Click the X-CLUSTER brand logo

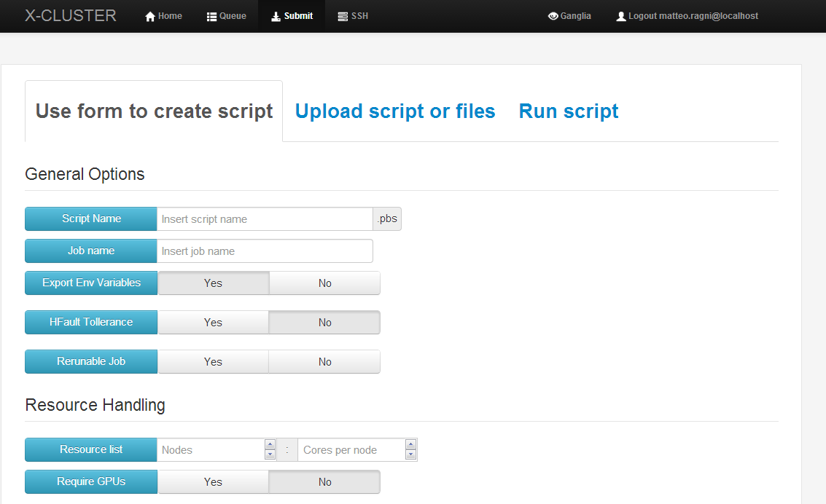tap(71, 15)
